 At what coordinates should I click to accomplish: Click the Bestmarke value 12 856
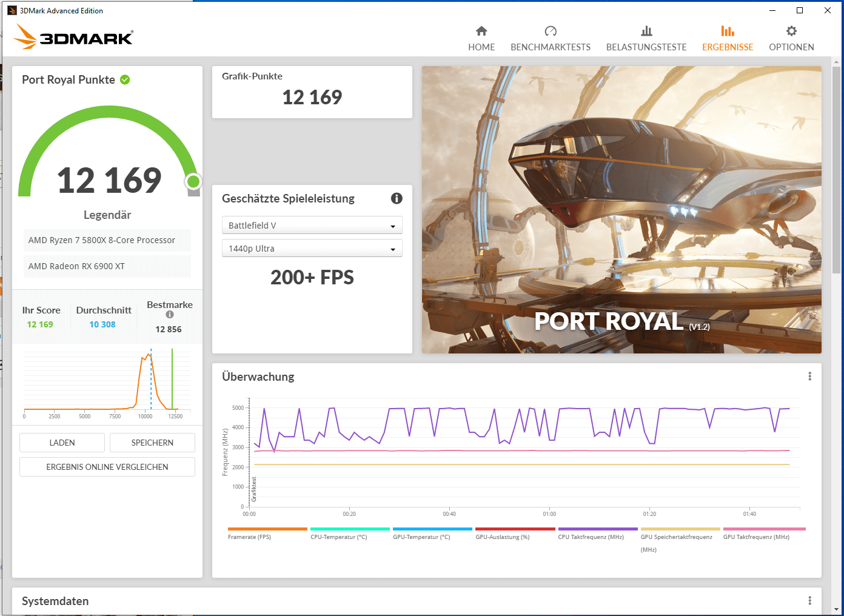[169, 329]
